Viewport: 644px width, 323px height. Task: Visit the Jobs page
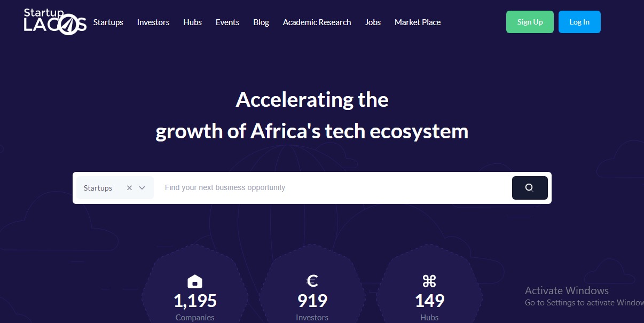tap(373, 22)
